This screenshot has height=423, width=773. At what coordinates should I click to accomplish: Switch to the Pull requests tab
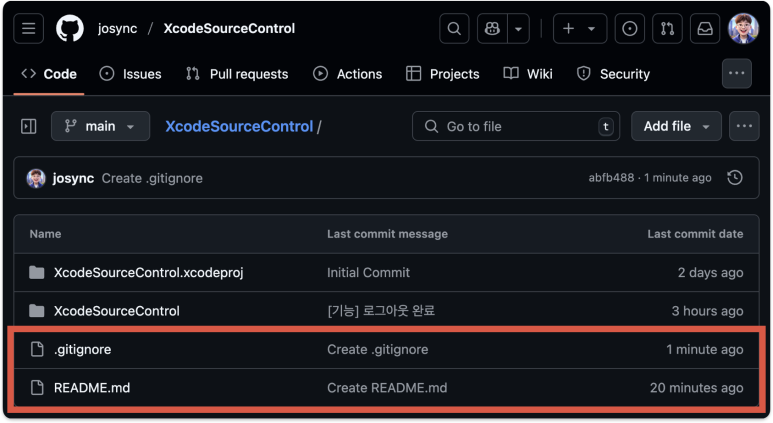coord(237,74)
